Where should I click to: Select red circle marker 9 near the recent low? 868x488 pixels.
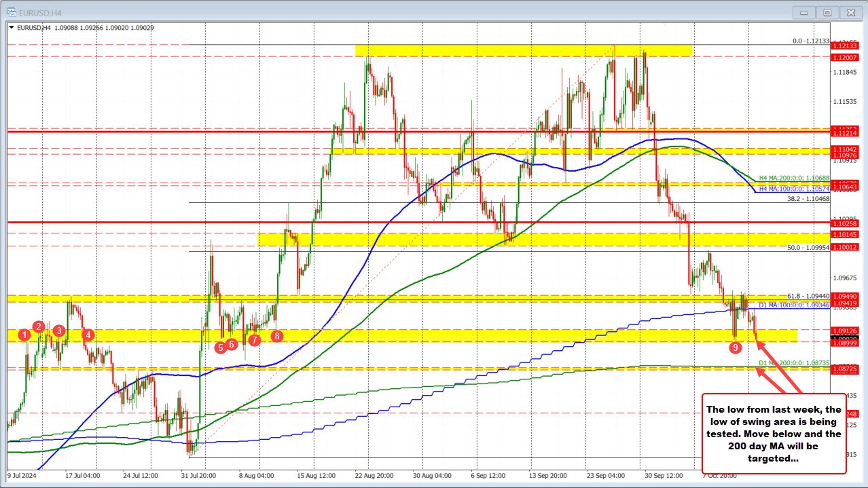click(736, 347)
